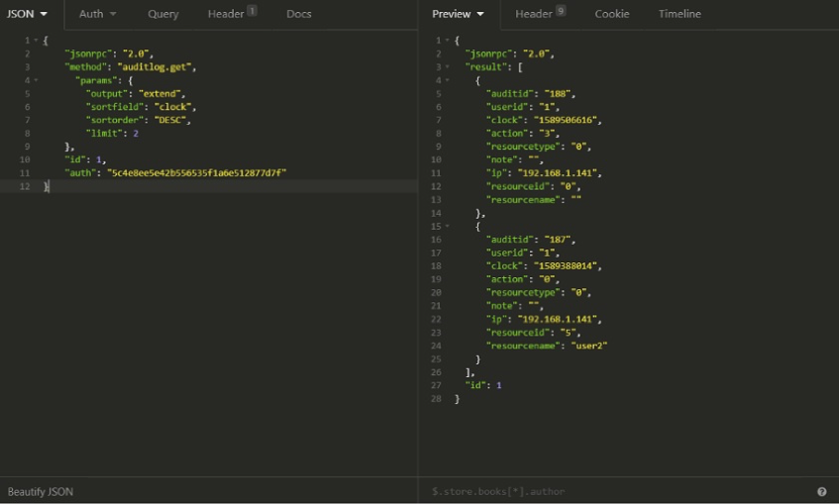Click the request Header count badge 1
The height and width of the screenshot is (504, 839).
coord(252,11)
